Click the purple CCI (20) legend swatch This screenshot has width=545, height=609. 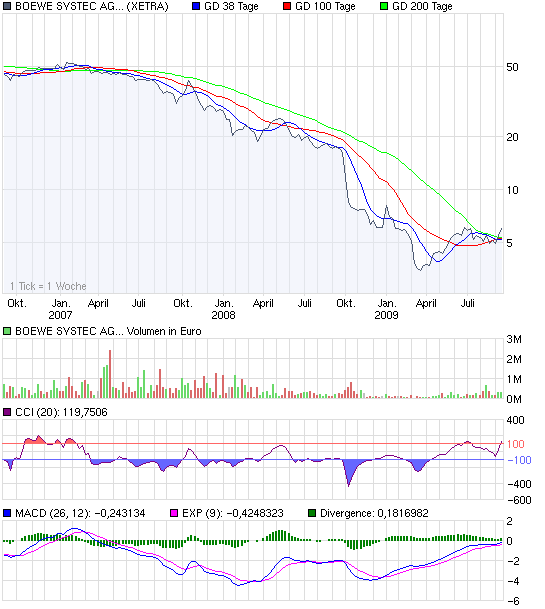pos(7,412)
